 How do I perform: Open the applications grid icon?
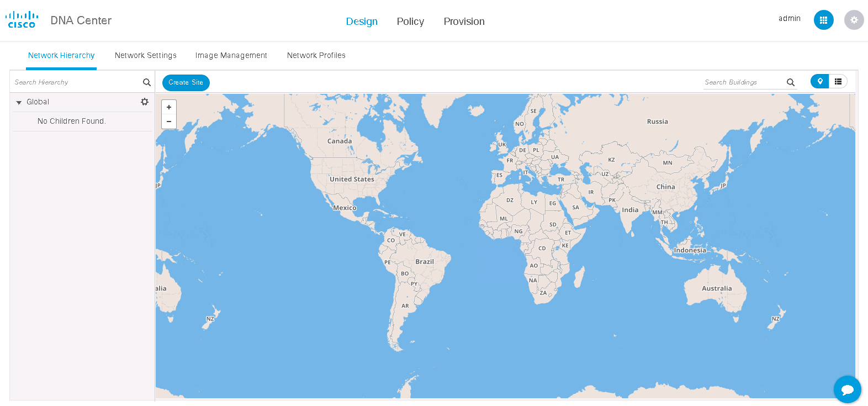coord(823,20)
